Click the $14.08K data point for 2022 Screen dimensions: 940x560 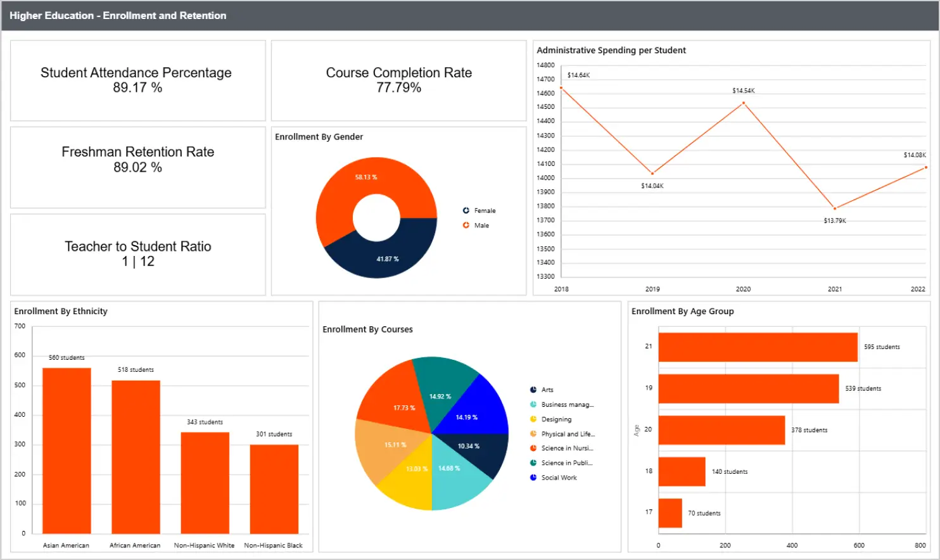coord(926,167)
